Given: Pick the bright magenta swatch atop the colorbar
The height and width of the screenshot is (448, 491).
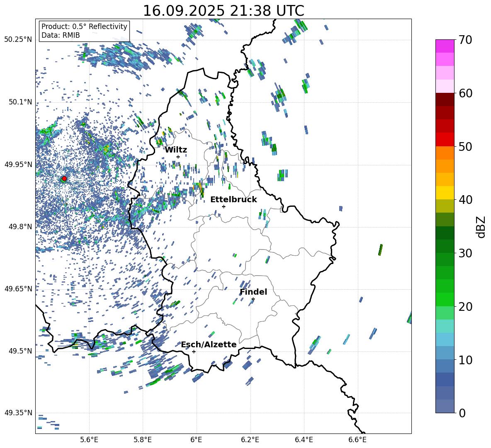Looking at the screenshot, I should tap(445, 46).
